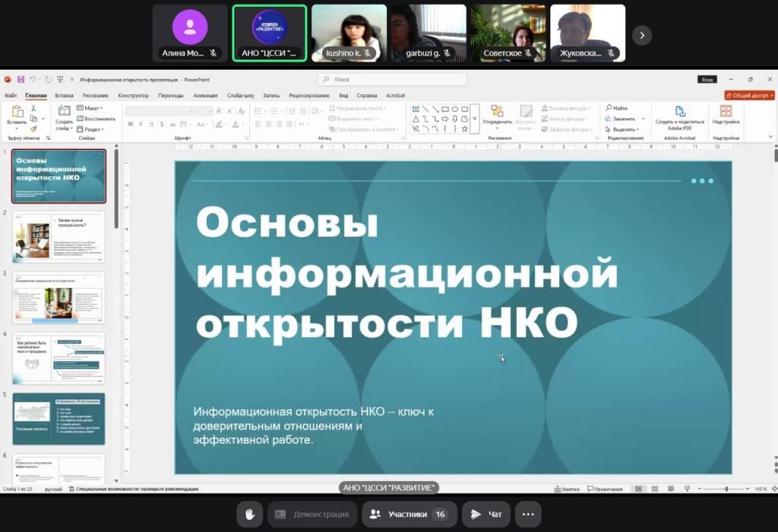
Task: Toggle bold (Ж) formatting
Action: pos(130,124)
